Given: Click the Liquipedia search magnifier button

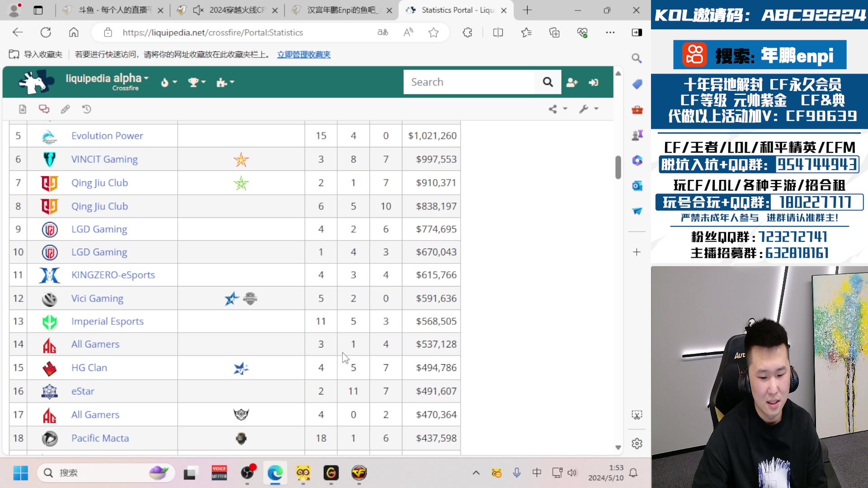Looking at the screenshot, I should click(547, 82).
